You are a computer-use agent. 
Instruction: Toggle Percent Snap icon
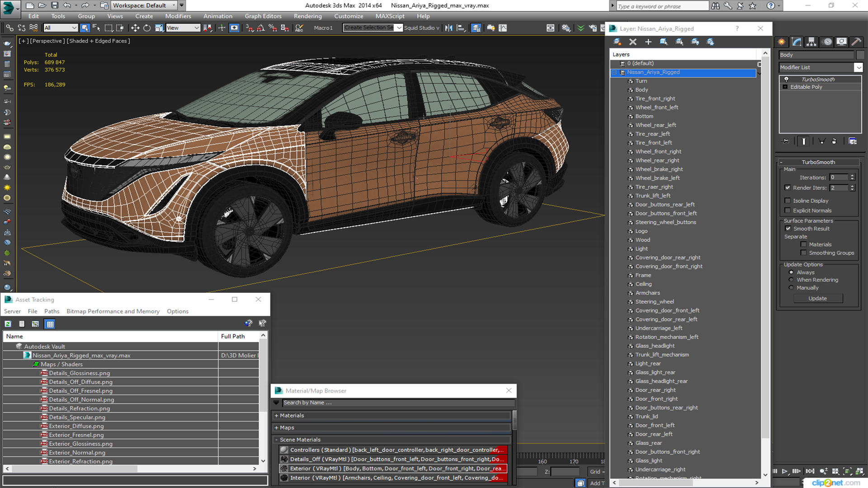tap(273, 28)
